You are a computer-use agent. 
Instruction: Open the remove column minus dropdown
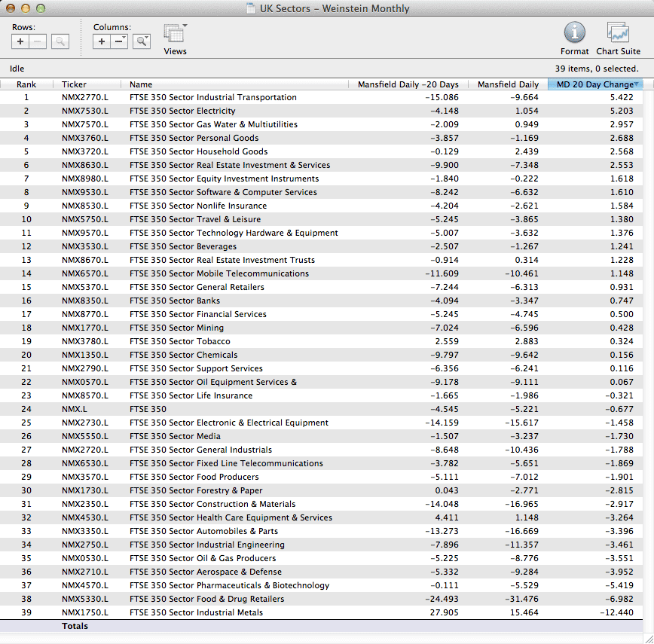click(120, 41)
